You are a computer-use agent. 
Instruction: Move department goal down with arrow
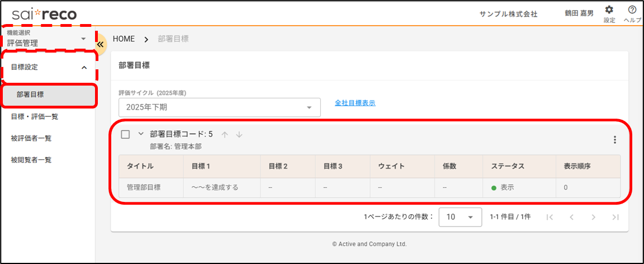(239, 134)
